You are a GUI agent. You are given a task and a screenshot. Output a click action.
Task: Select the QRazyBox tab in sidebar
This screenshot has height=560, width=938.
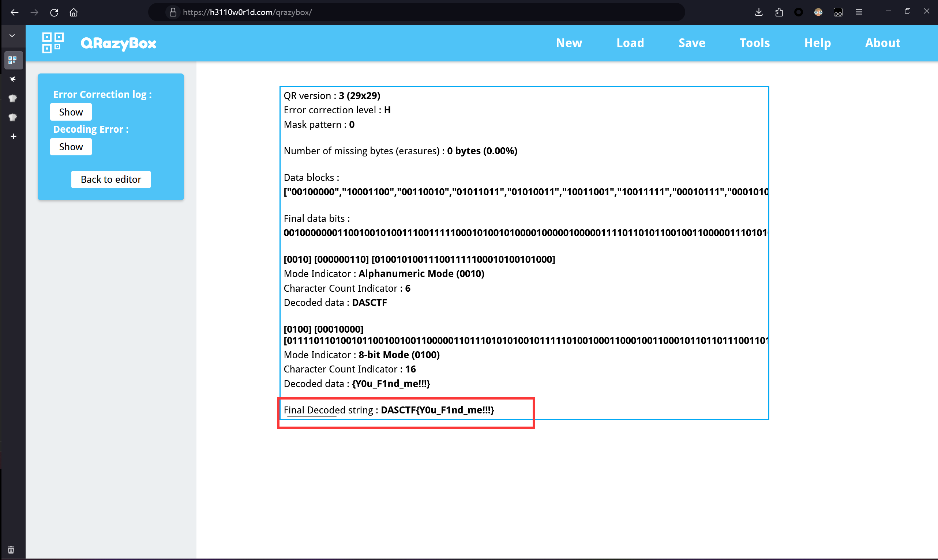pyautogui.click(x=13, y=60)
